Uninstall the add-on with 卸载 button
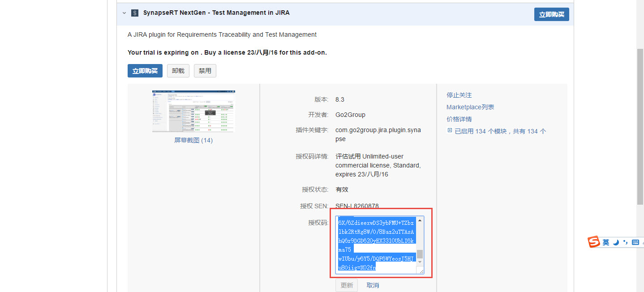 point(178,71)
